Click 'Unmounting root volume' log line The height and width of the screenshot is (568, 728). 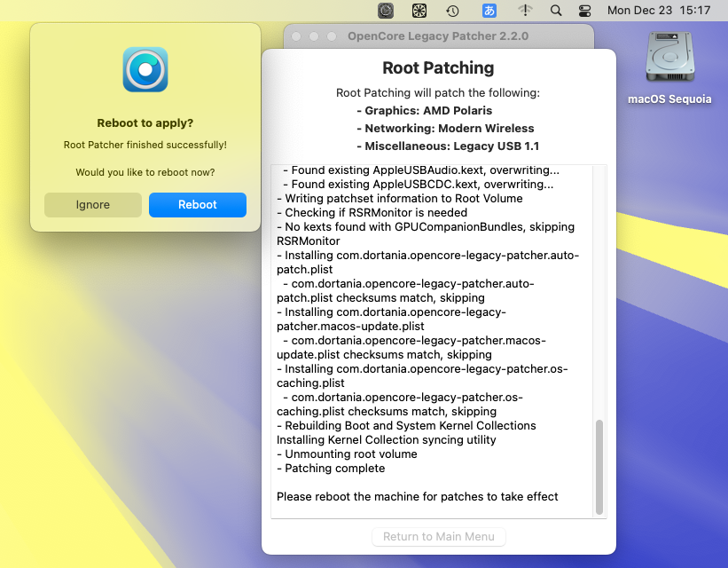pos(347,454)
